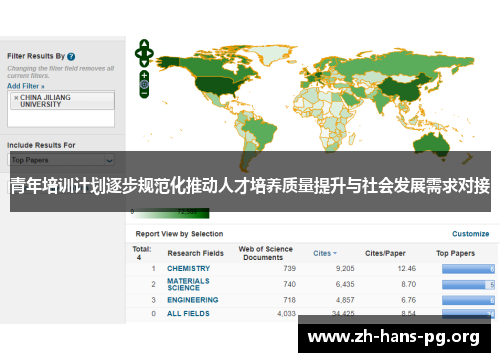Zoom out on the map with minus

pyautogui.click(x=144, y=93)
